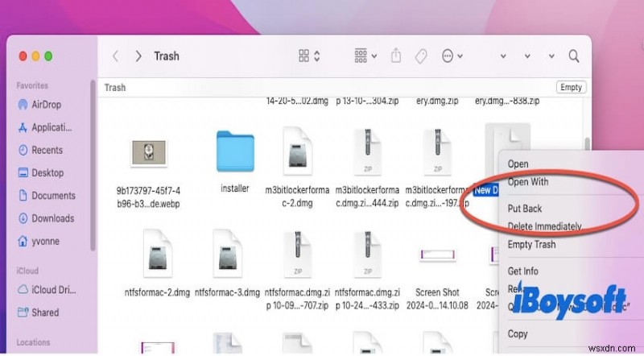Click the Share toolbar icon
Viewport: 644px width, 356px height.
pyautogui.click(x=396, y=56)
